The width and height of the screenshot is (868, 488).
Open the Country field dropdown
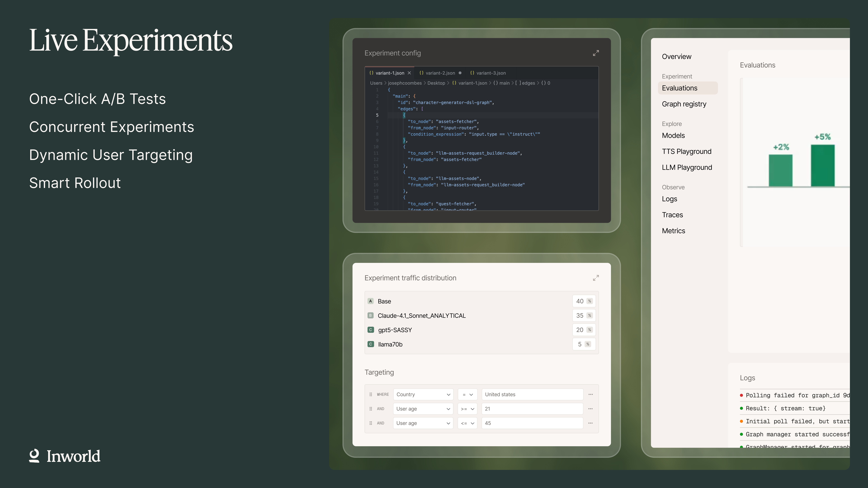coord(423,394)
